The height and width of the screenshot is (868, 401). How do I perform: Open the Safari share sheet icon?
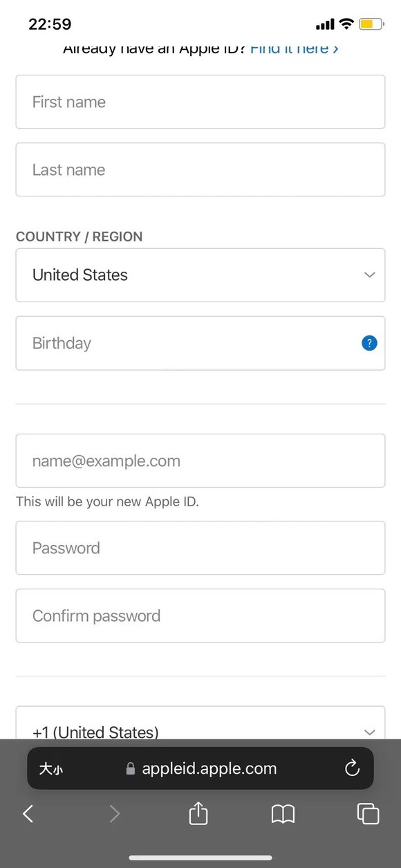point(198,812)
